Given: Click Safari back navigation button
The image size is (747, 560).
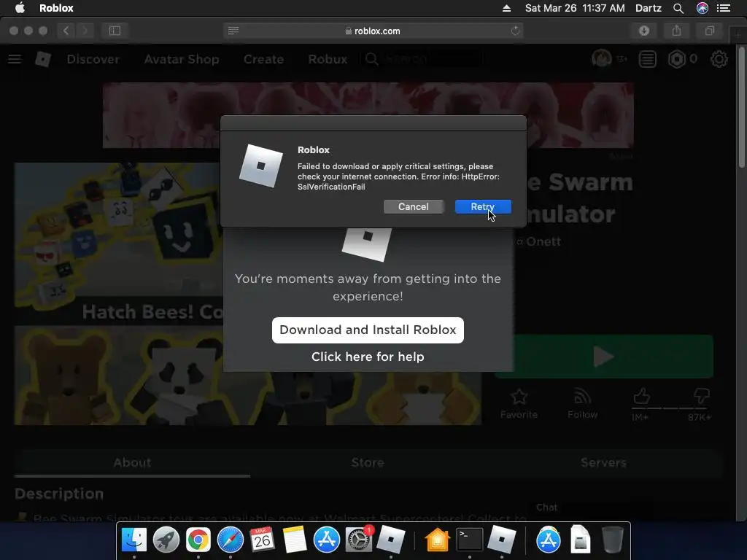Looking at the screenshot, I should coord(66,31).
